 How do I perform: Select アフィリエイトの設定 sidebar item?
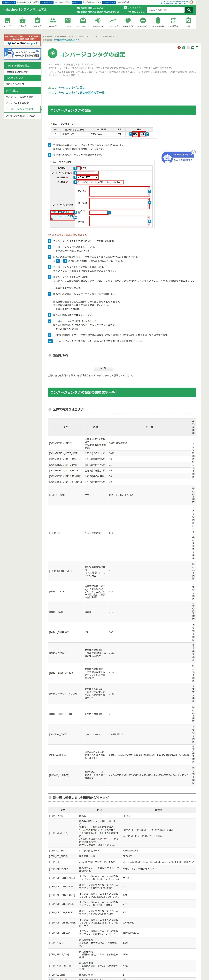(x=22, y=103)
